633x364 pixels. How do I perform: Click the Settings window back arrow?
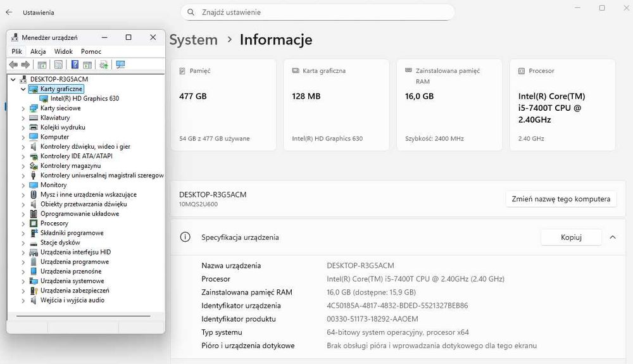point(9,12)
